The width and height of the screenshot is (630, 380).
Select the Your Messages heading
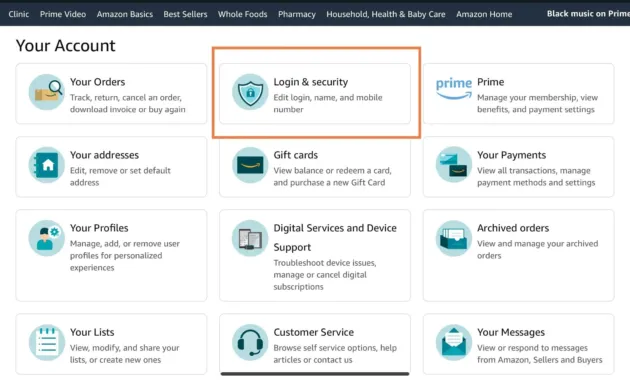click(x=511, y=332)
